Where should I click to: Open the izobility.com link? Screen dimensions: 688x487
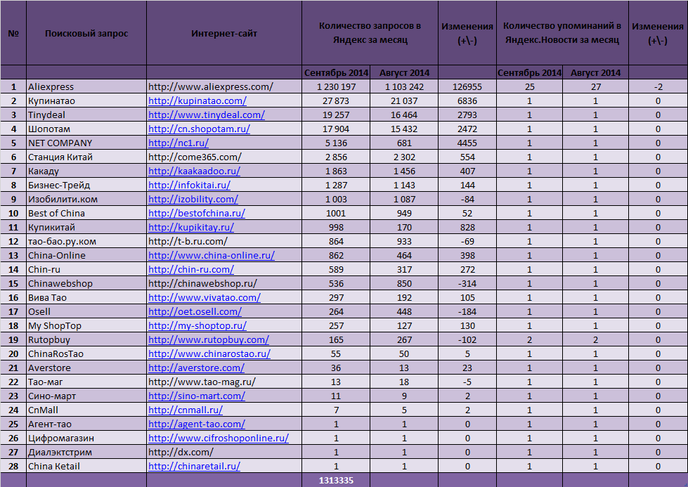point(193,199)
